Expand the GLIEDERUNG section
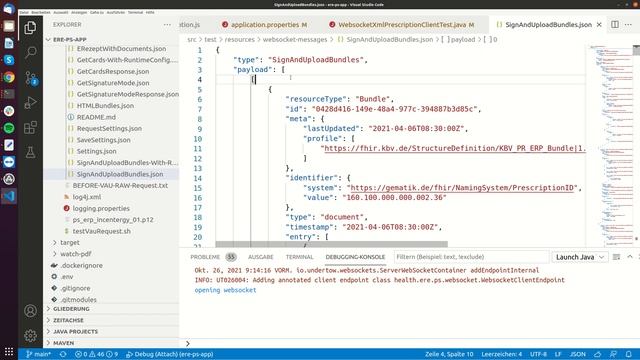 [71, 309]
